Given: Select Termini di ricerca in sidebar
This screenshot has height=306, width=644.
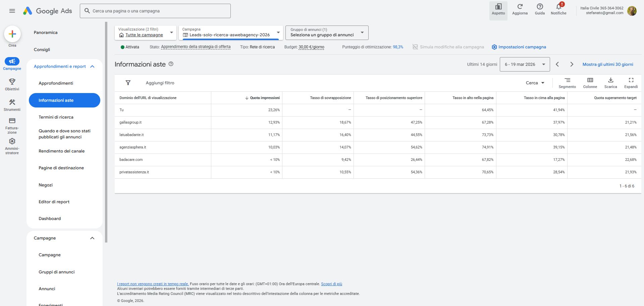Looking at the screenshot, I should click(56, 117).
